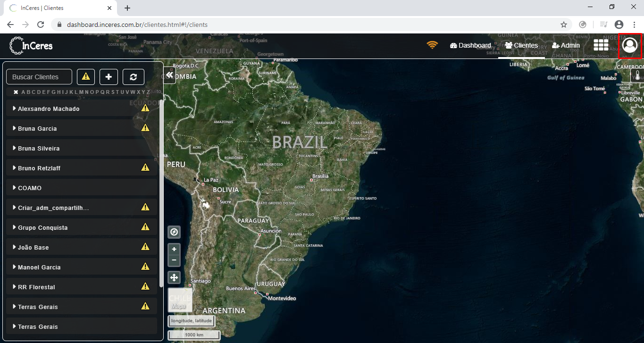Reset map orientation with compass button
644x343 pixels.
[174, 232]
